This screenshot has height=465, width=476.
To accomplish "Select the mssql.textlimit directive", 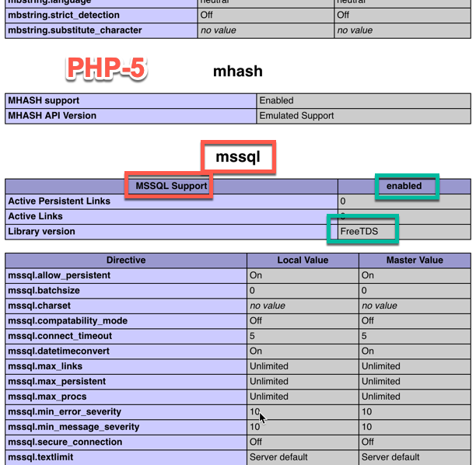I will [x=126, y=457].
